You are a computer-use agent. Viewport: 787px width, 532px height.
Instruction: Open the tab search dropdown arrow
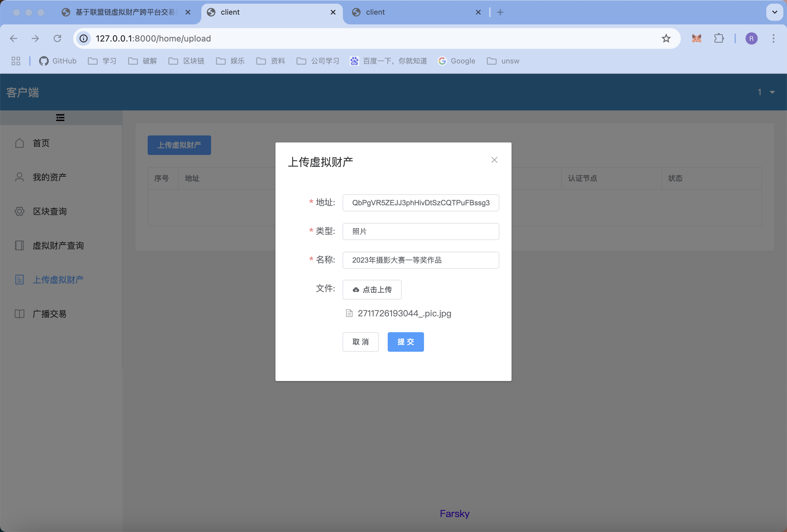point(774,12)
